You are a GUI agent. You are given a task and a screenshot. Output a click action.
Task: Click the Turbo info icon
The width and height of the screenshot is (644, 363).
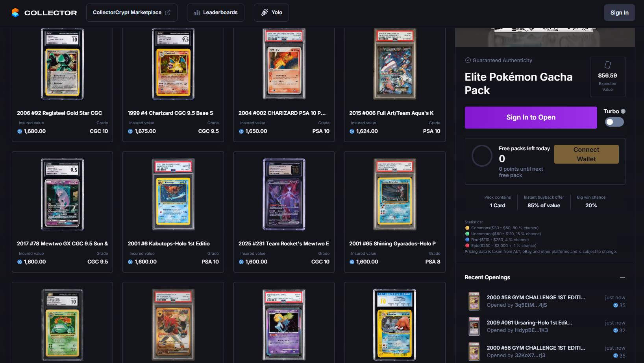tap(623, 111)
